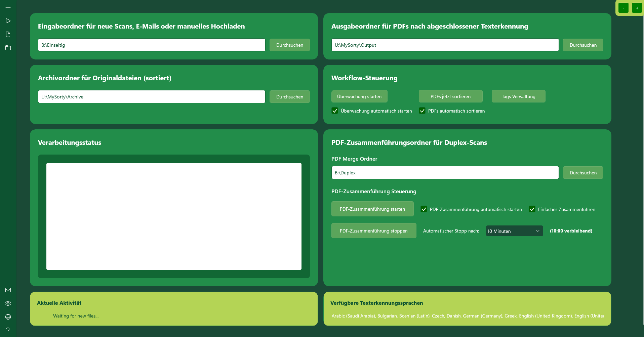The height and width of the screenshot is (337, 644).
Task: Open the document icon in the sidebar
Action: coord(8,34)
